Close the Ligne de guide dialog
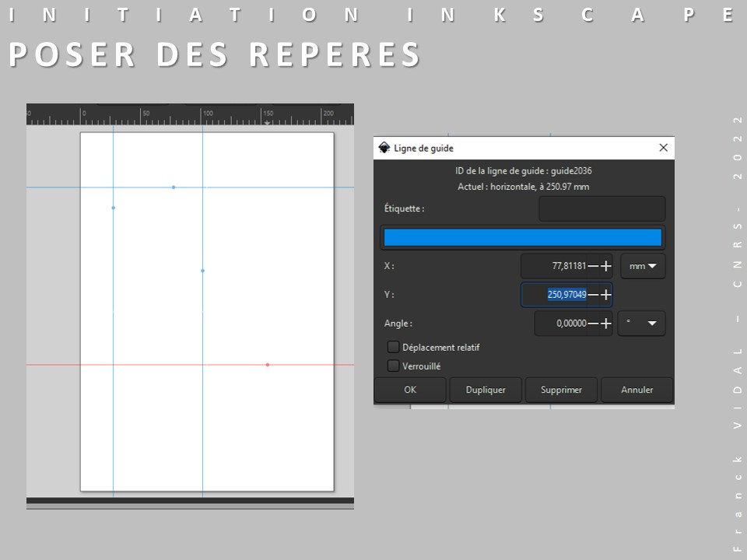The image size is (747, 560). (x=663, y=148)
